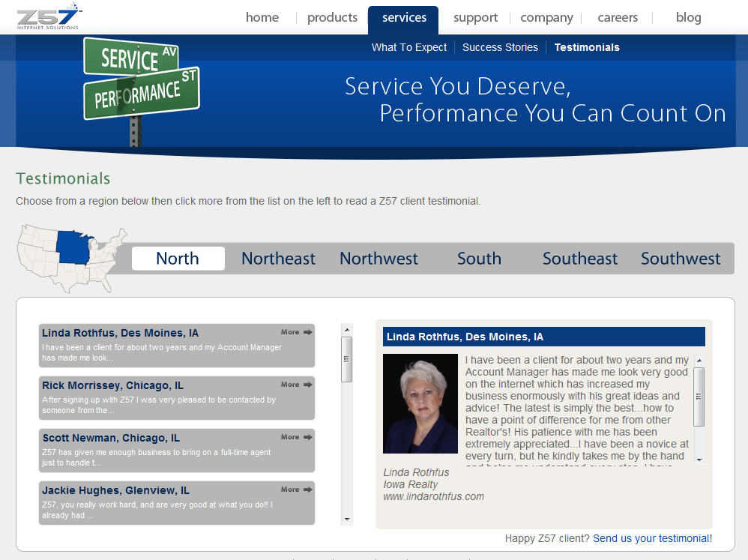This screenshot has width=748, height=560.
Task: Click the testimonial list scrollbar thumb
Action: coord(347,360)
